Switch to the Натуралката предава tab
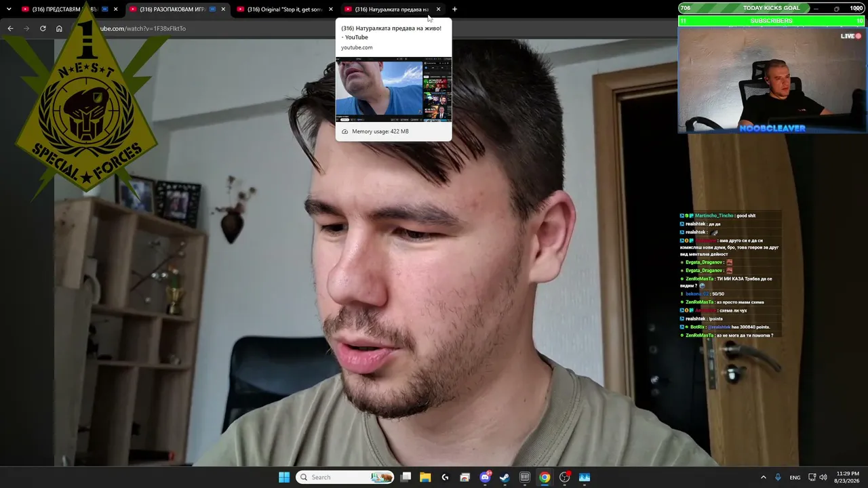The height and width of the screenshot is (488, 868). click(392, 9)
